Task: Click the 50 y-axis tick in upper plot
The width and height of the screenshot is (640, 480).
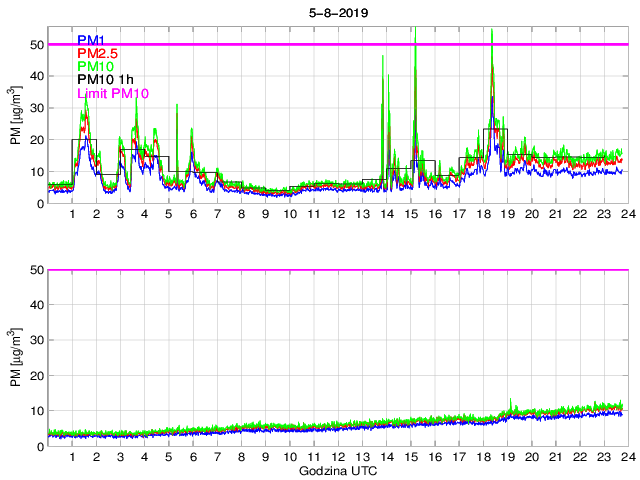Action: pyautogui.click(x=37, y=44)
